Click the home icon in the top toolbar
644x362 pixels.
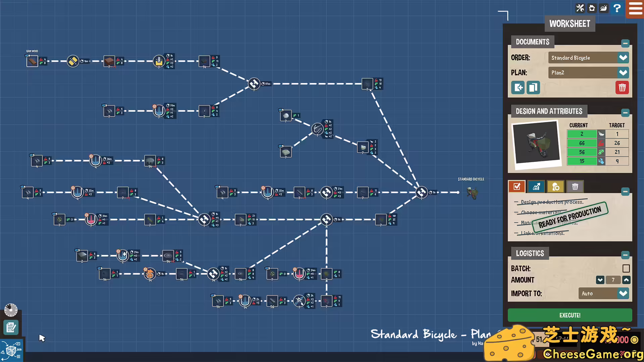[592, 8]
